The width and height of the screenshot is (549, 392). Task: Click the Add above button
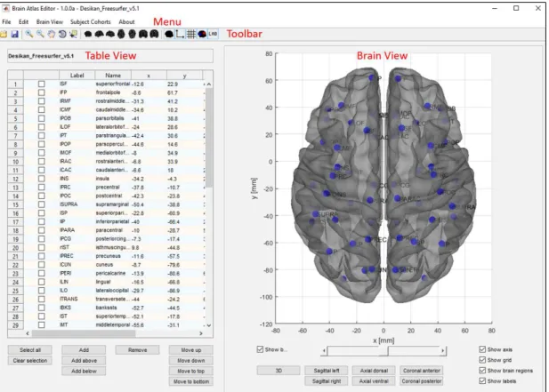84,361
